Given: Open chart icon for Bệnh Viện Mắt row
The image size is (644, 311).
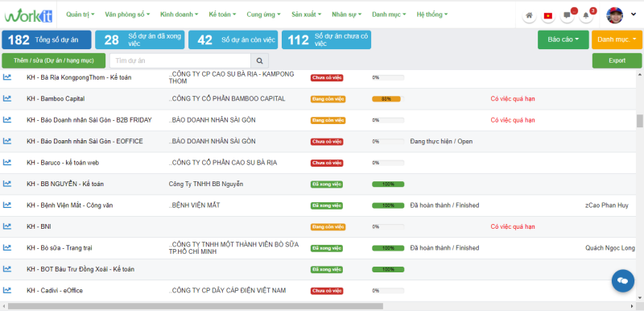Looking at the screenshot, I should [7, 205].
